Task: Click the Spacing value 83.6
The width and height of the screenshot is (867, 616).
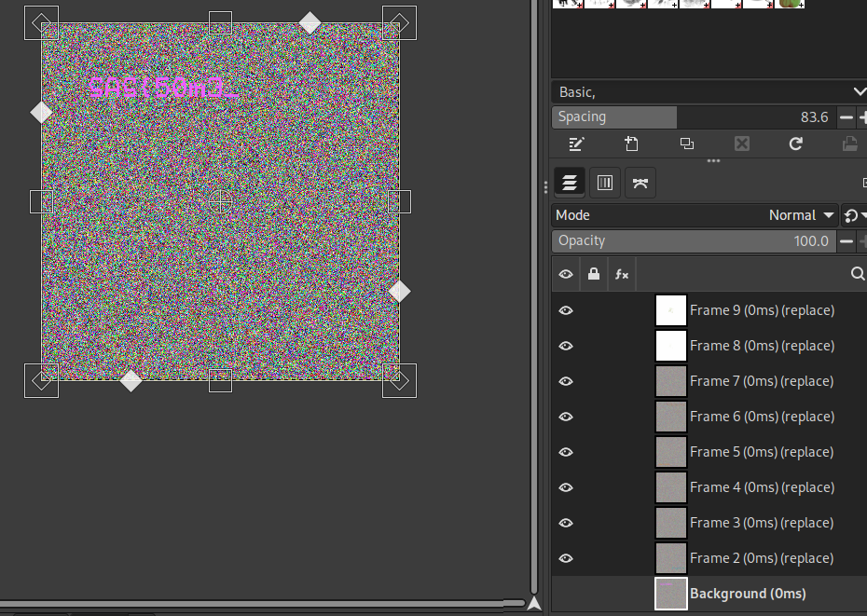Action: click(x=814, y=117)
